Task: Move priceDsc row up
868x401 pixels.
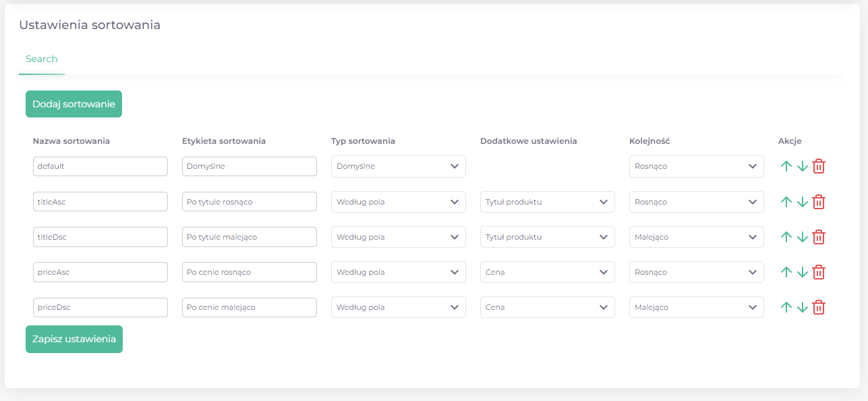Action: 786,307
